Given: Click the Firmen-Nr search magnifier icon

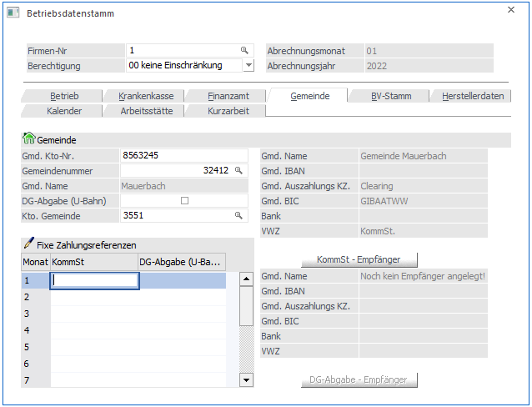Looking at the screenshot, I should (x=244, y=50).
